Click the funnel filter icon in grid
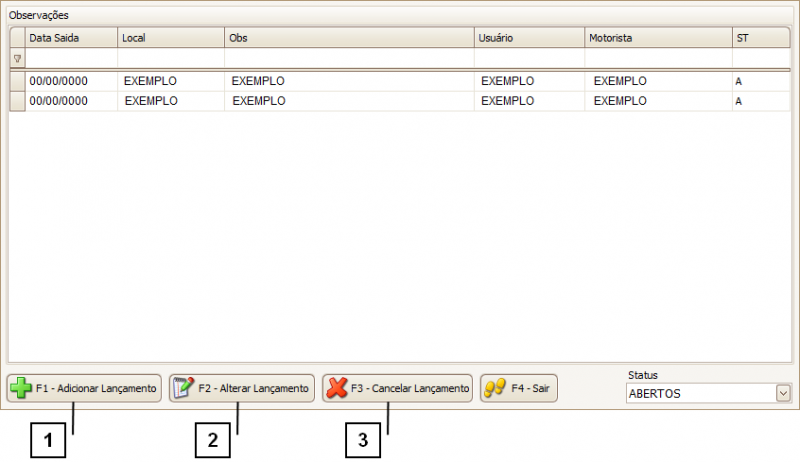The image size is (800, 462). [x=17, y=59]
